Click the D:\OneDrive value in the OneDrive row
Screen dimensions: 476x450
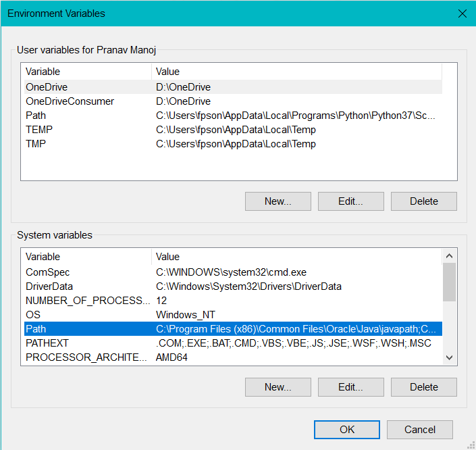click(183, 87)
